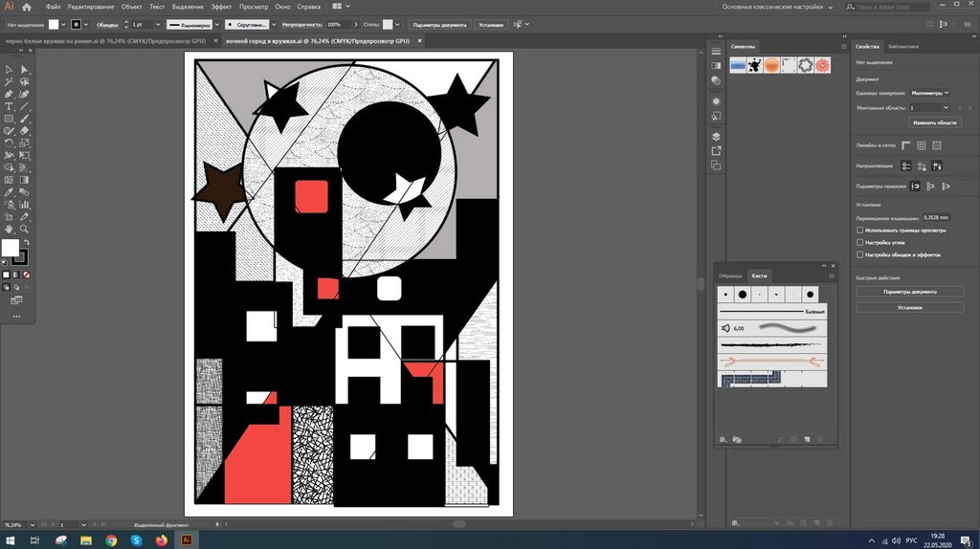Pick the Eyedropper tool
This screenshot has height=549, width=980.
pos(9,192)
